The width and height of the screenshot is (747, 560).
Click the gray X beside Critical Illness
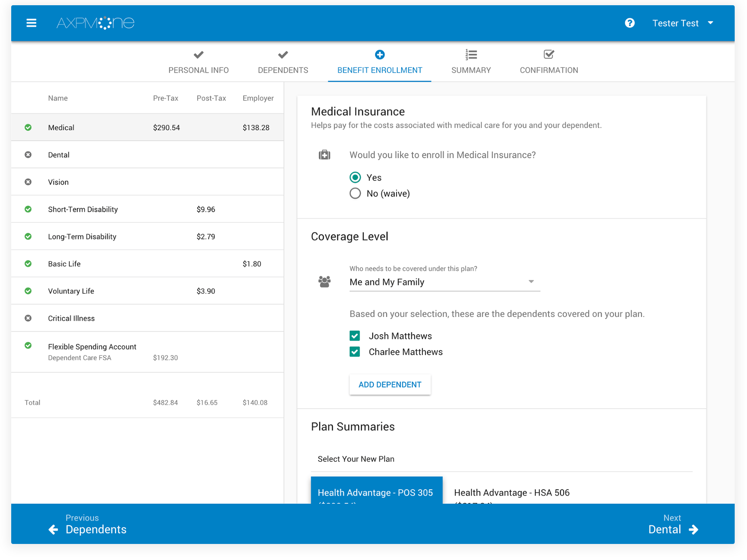[x=28, y=318]
